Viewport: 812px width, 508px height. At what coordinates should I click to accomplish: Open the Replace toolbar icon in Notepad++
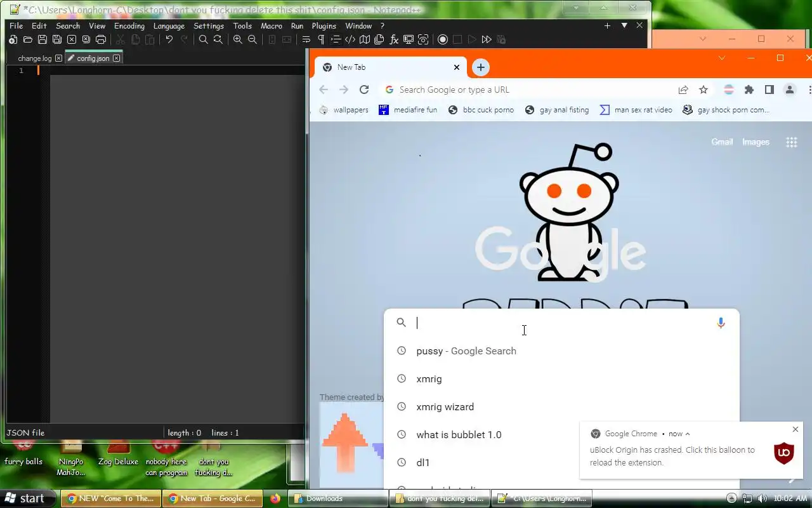click(x=218, y=39)
